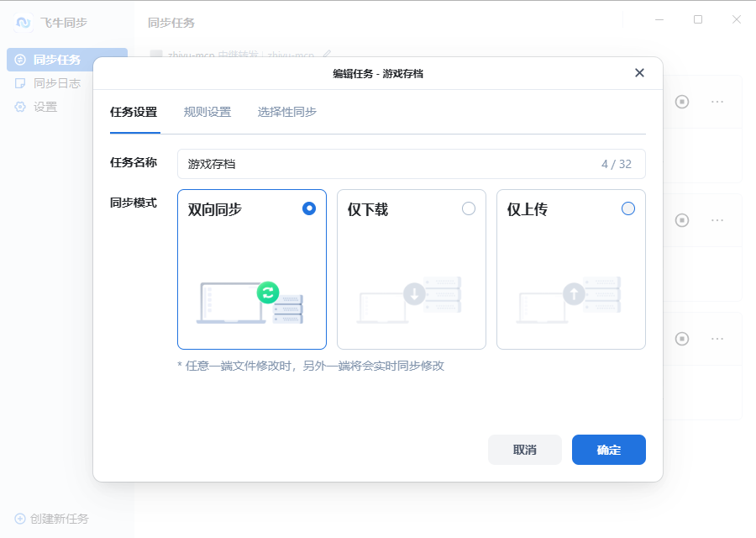Keep 双向同步 by clicking its radio button

pos(309,208)
